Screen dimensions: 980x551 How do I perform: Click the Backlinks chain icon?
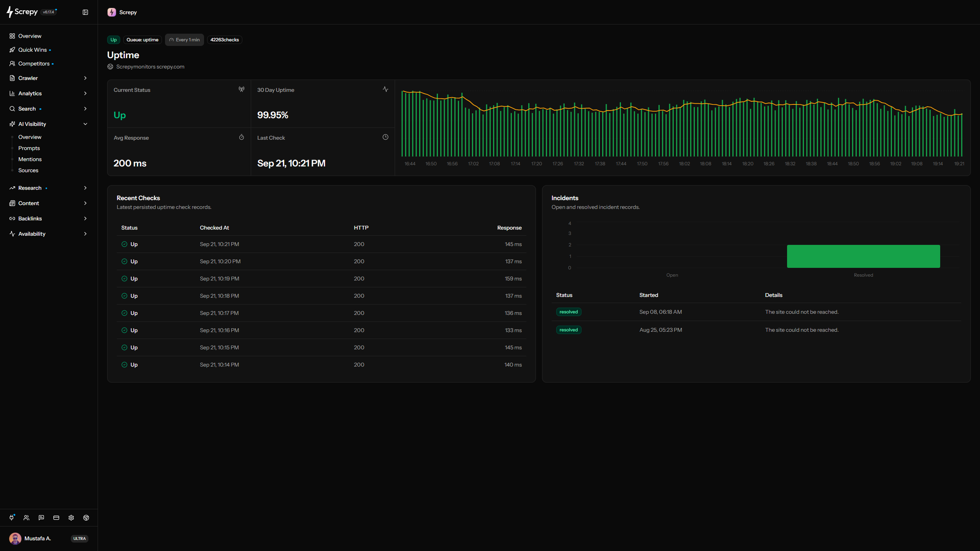12,218
